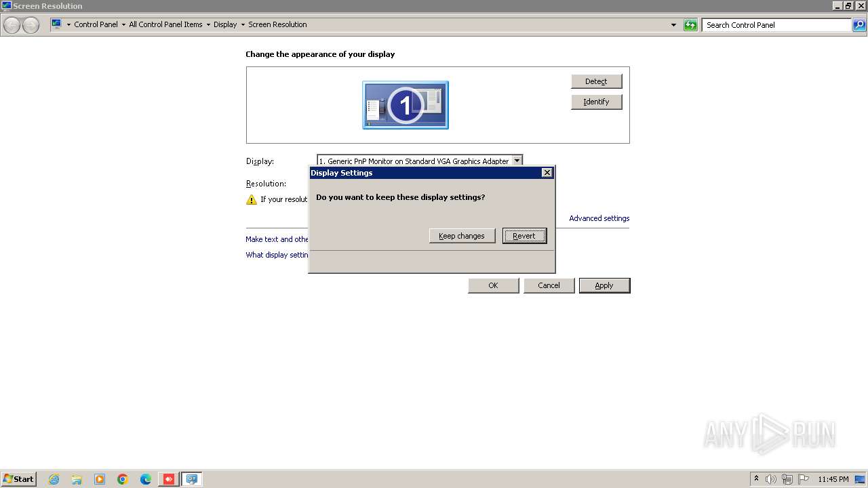
Task: Restore the Screen Resolution window
Action: (848, 5)
